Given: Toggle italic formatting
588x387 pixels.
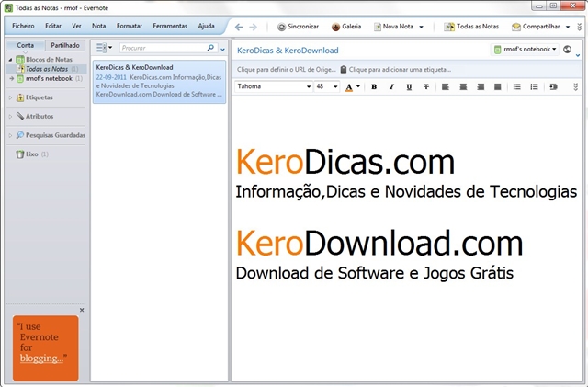Looking at the screenshot, I should (x=391, y=86).
